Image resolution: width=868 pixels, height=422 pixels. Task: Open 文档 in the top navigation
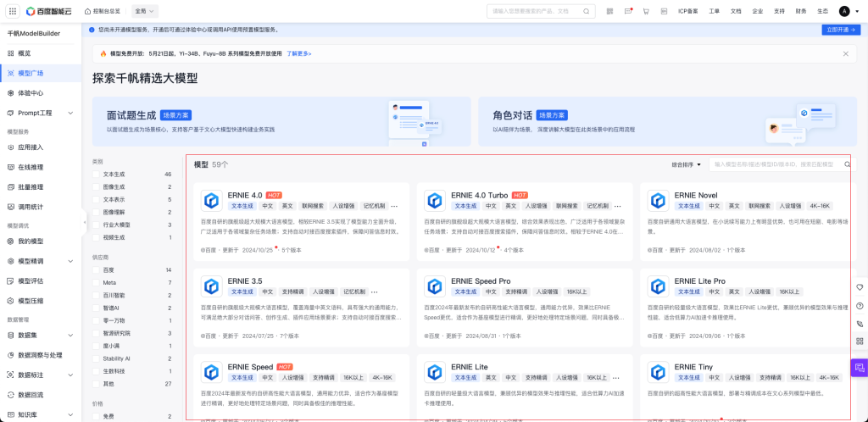[735, 11]
